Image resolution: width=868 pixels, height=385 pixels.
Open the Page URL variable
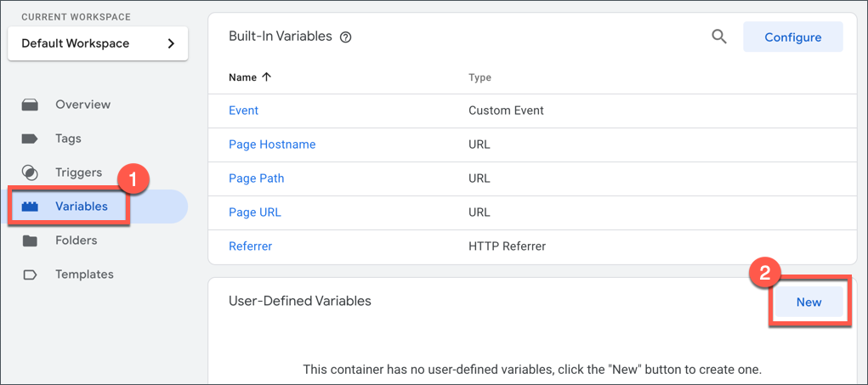point(255,212)
